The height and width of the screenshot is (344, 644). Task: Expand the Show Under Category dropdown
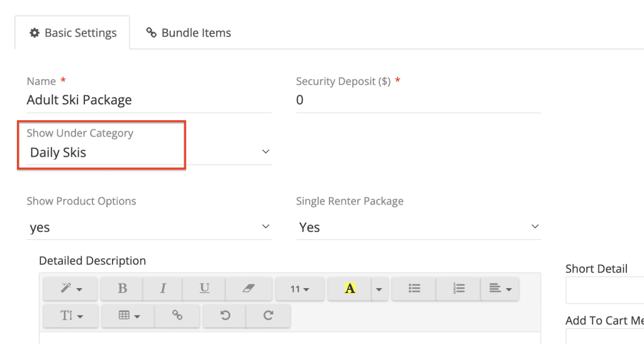pyautogui.click(x=148, y=152)
